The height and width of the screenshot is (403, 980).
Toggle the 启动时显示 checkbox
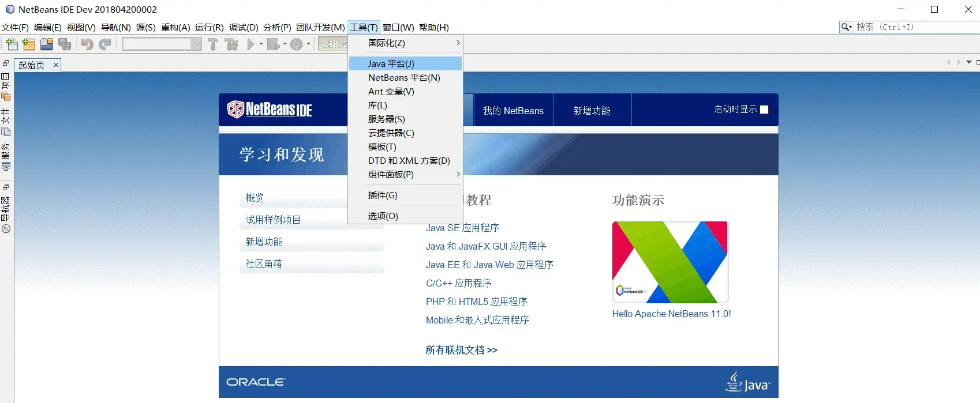tap(764, 110)
